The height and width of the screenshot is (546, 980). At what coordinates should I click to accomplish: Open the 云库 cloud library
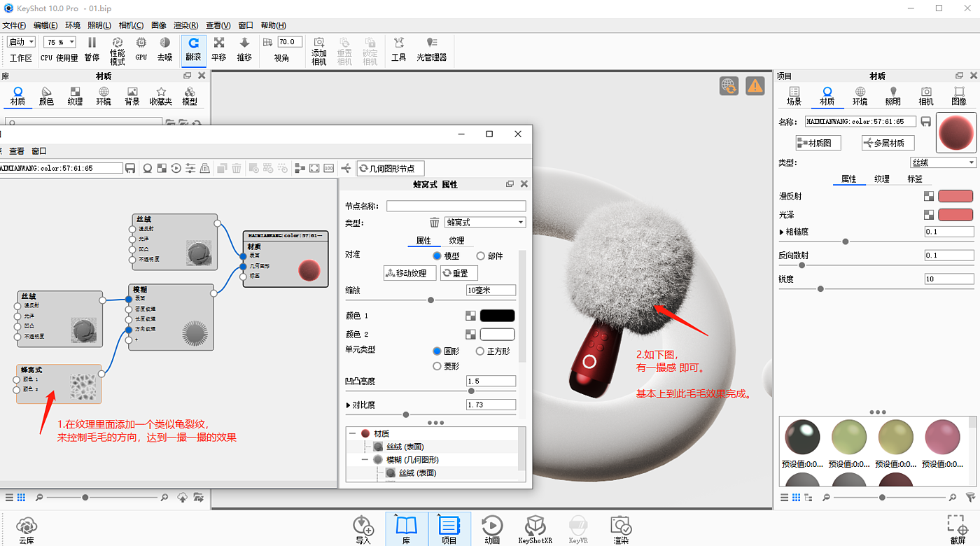(26, 529)
